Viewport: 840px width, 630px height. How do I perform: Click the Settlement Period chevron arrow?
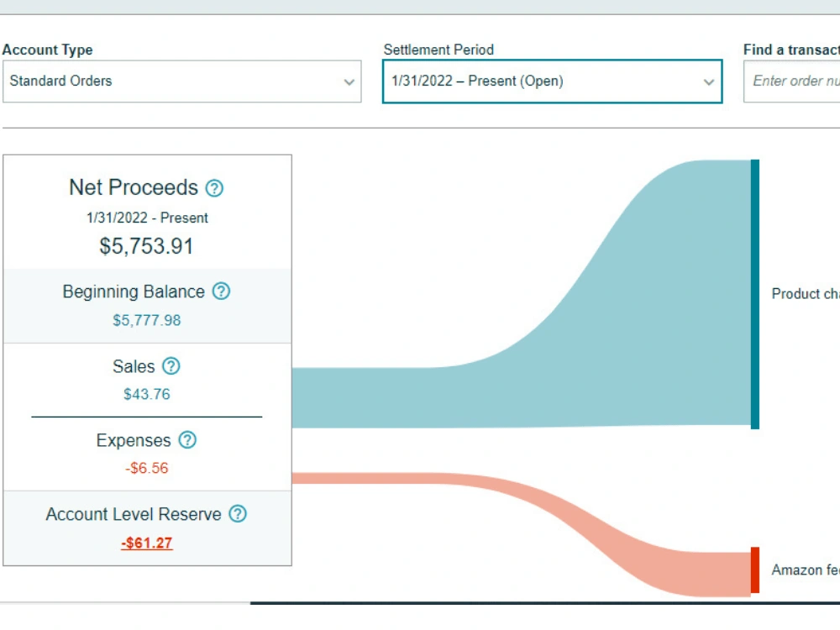[709, 82]
